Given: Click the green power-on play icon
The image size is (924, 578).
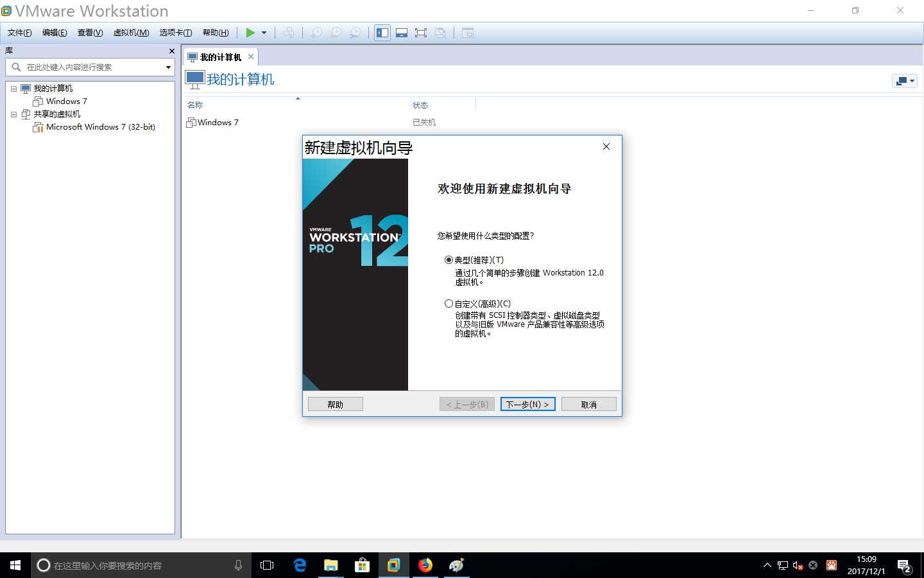Looking at the screenshot, I should coord(250,33).
